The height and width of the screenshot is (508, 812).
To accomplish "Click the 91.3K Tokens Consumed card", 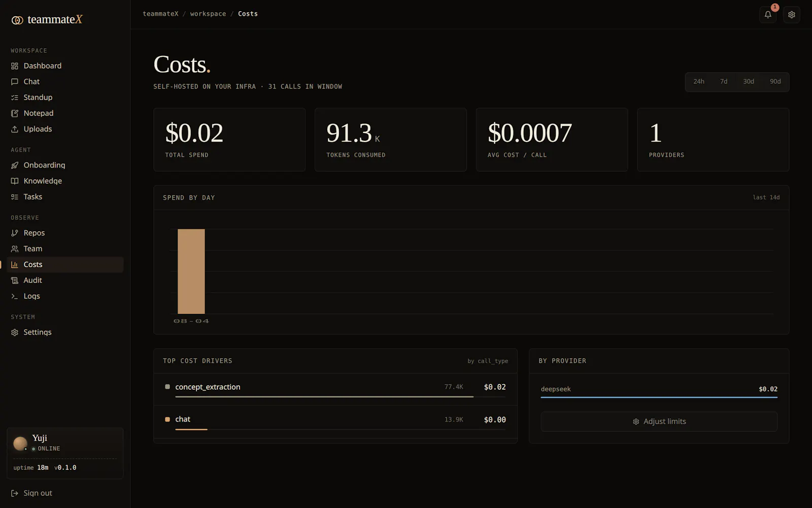I will click(390, 140).
